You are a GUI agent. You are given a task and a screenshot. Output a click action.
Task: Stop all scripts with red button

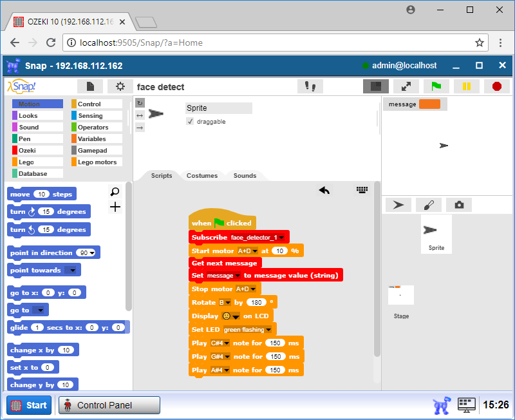pyautogui.click(x=496, y=86)
